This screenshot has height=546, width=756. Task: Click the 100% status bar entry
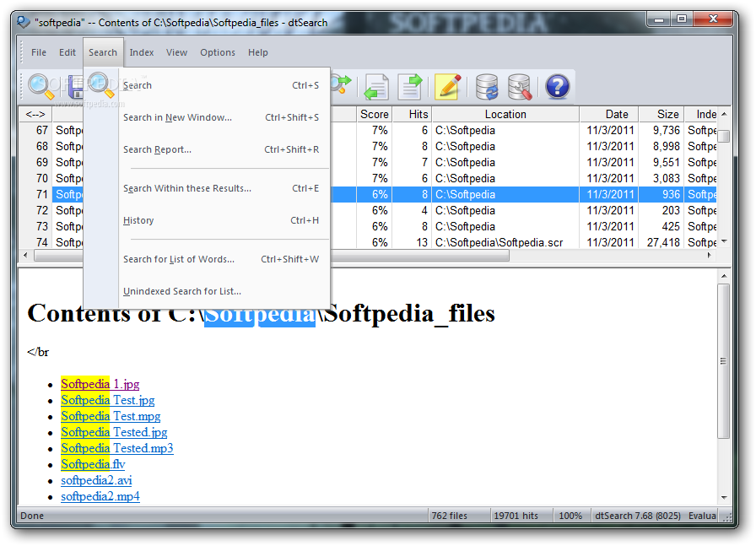pyautogui.click(x=570, y=516)
